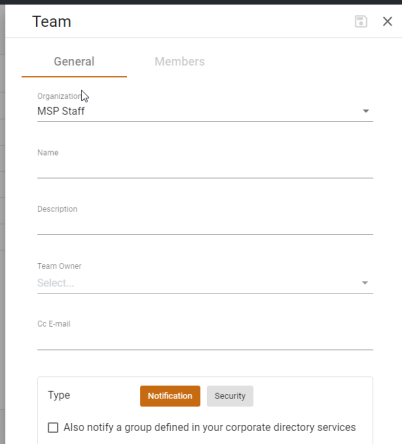This screenshot has width=402, height=444.
Task: Click the Organization field label
Action: pyautogui.click(x=59, y=96)
